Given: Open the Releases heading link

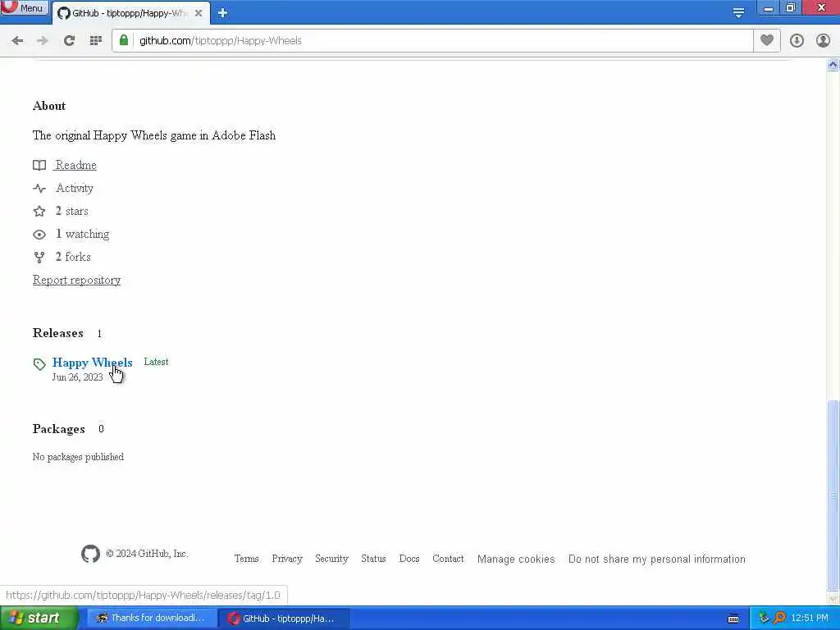Looking at the screenshot, I should 58,333.
